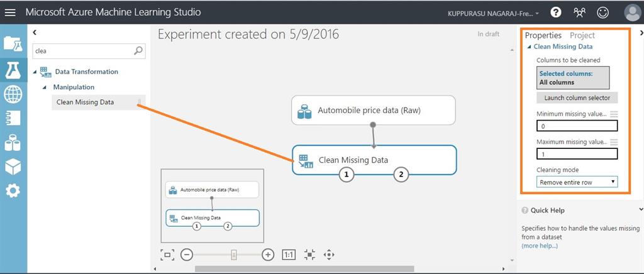The width and height of the screenshot is (644, 274).
Task: Click the Microsoft Azure Machine Learning Studio title
Action: click(113, 13)
